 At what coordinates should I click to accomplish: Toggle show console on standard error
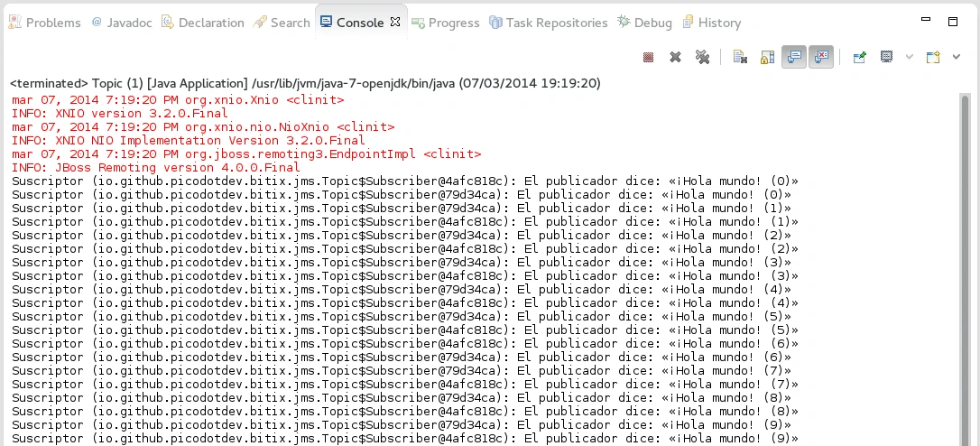click(821, 58)
